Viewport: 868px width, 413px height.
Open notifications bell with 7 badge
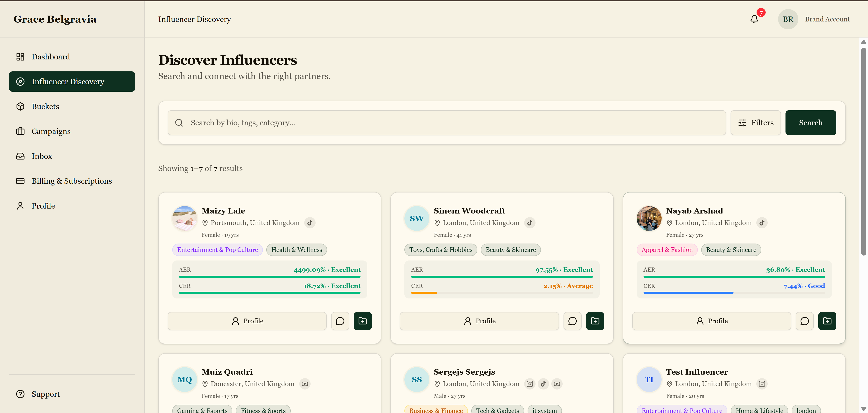pyautogui.click(x=754, y=19)
